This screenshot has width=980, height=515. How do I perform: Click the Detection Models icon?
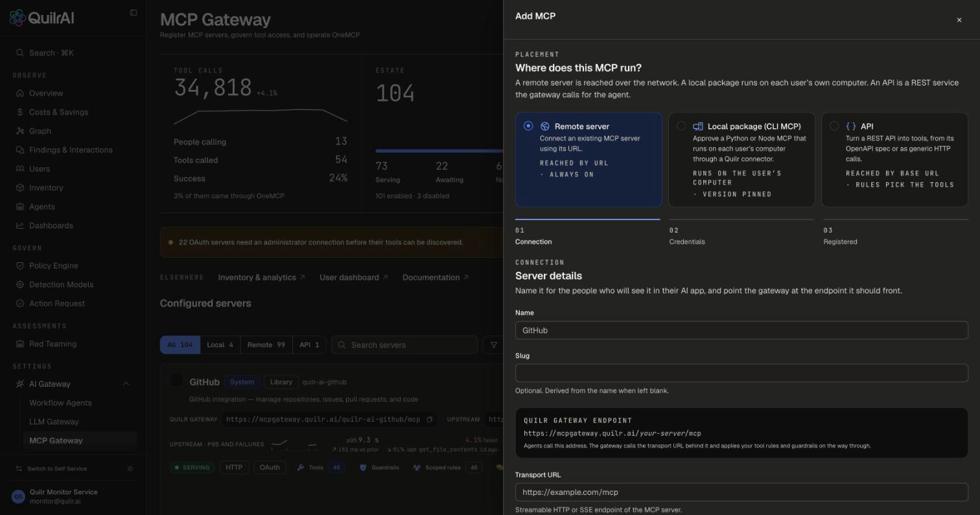pos(20,284)
